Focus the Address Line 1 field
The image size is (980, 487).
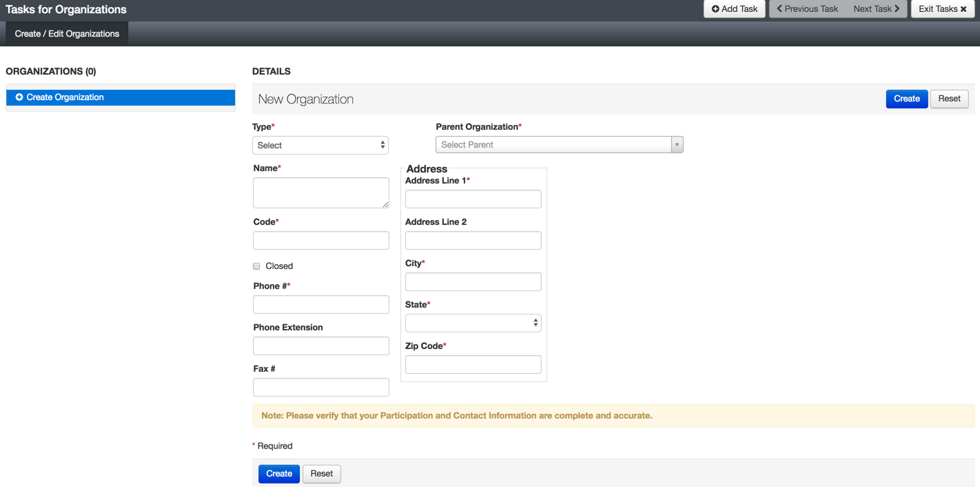(473, 199)
